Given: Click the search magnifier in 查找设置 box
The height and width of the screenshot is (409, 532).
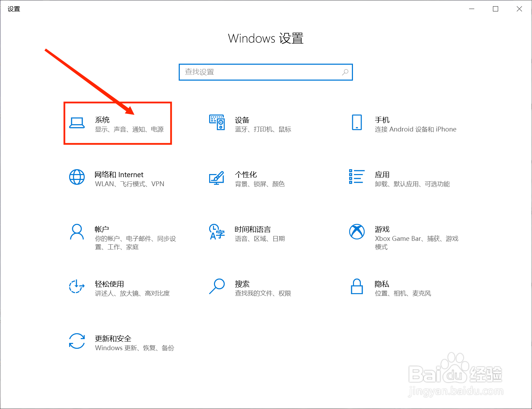Looking at the screenshot, I should (x=345, y=72).
